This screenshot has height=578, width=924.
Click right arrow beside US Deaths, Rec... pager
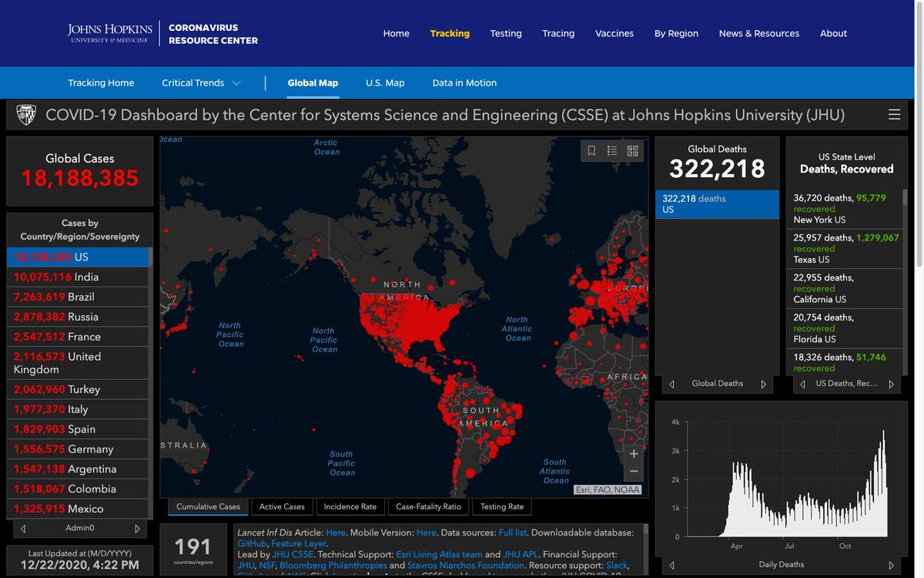pos(892,384)
